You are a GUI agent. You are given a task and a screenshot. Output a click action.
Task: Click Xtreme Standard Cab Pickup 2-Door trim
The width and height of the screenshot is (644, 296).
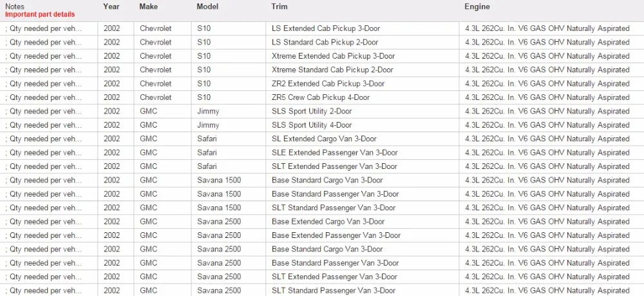coord(332,70)
